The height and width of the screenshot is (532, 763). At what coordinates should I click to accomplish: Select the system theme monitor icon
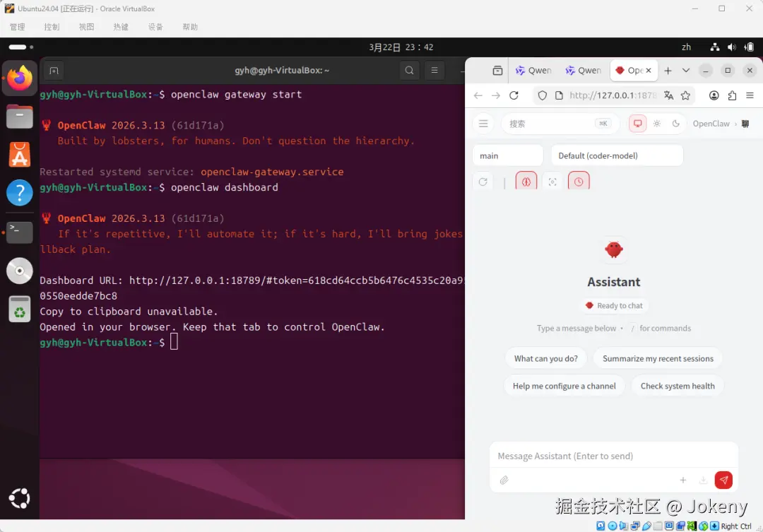click(637, 124)
